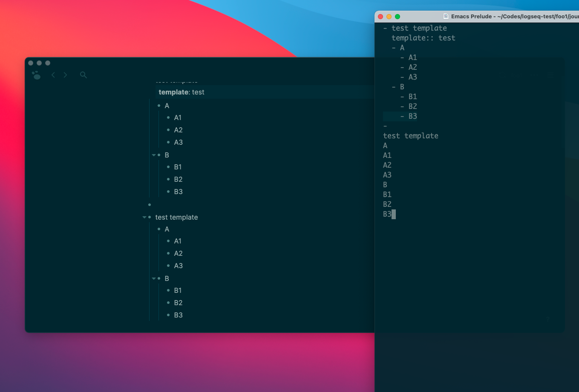The height and width of the screenshot is (392, 579).
Task: Collapse the test template block
Action: tap(144, 217)
